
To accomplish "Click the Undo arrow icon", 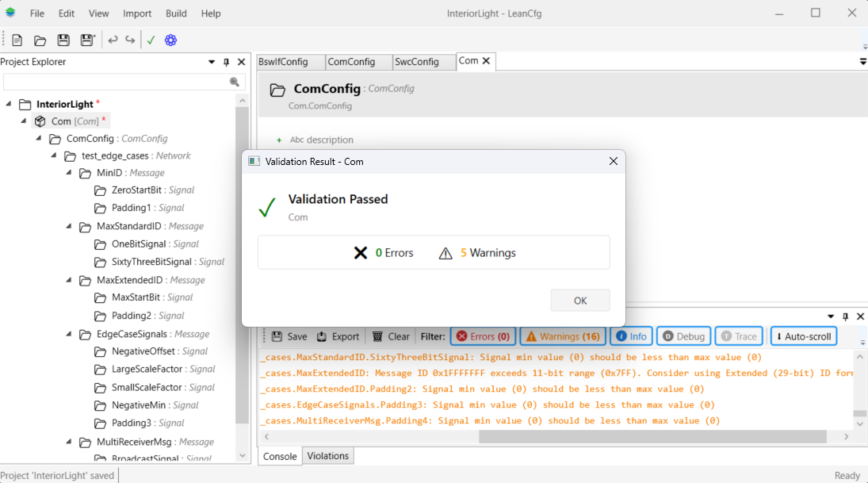I will point(113,40).
